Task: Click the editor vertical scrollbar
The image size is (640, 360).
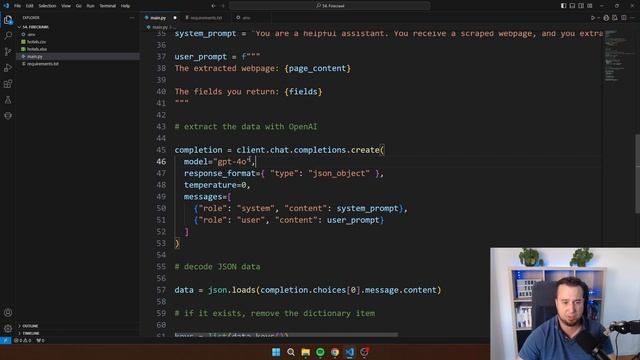Action: (x=637, y=173)
